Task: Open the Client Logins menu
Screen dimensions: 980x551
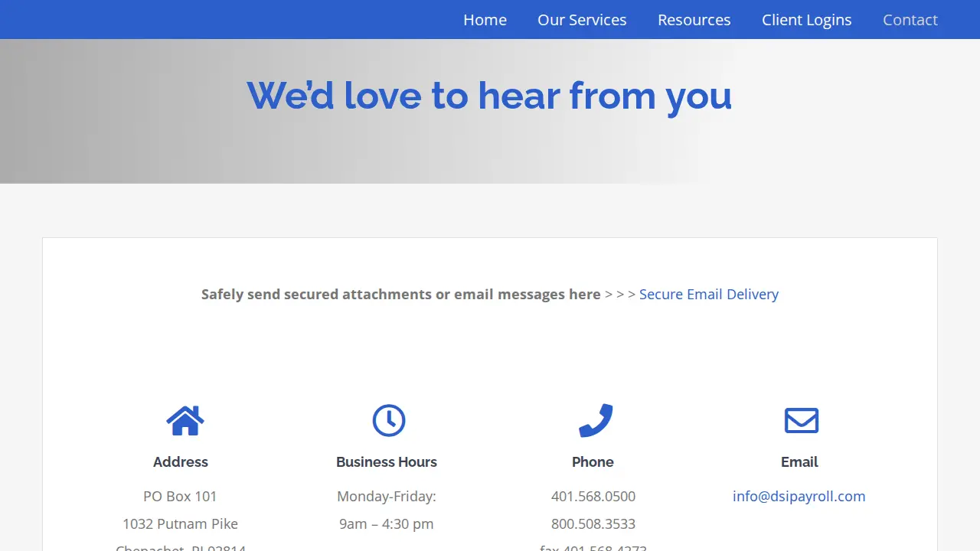Action: pyautogui.click(x=807, y=20)
